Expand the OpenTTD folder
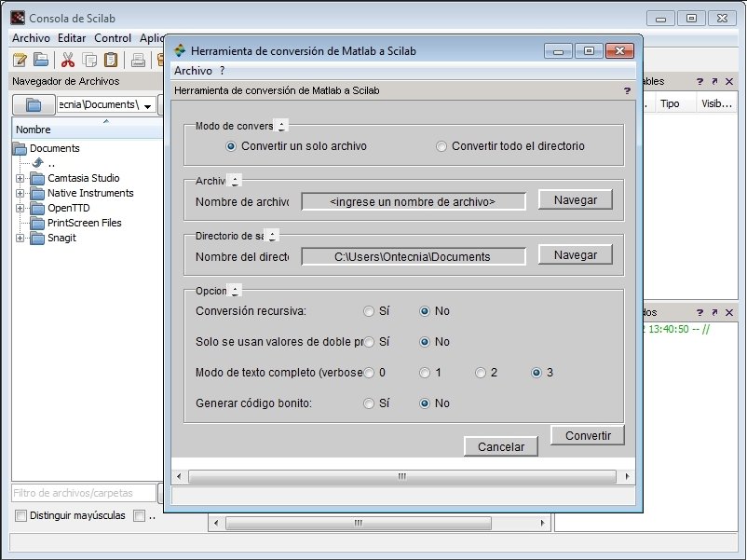Screen dimensions: 747x560 pos(20,208)
